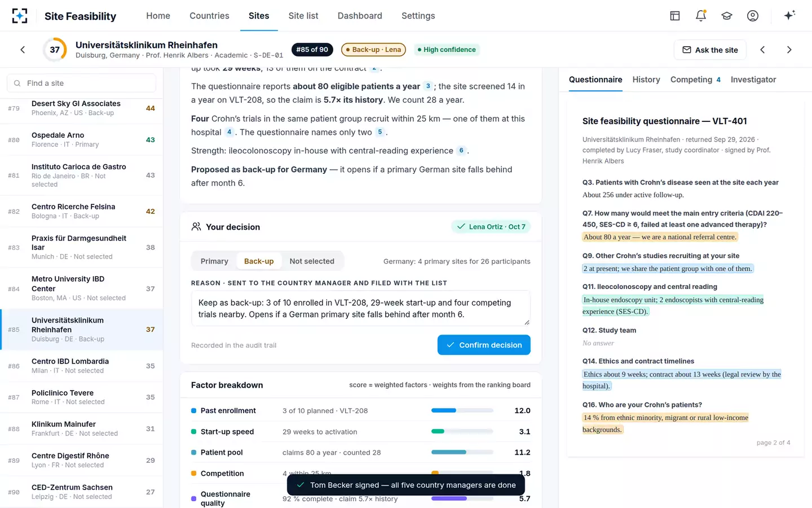The height and width of the screenshot is (508, 812).
Task: Open the Settings menu
Action: tap(418, 16)
